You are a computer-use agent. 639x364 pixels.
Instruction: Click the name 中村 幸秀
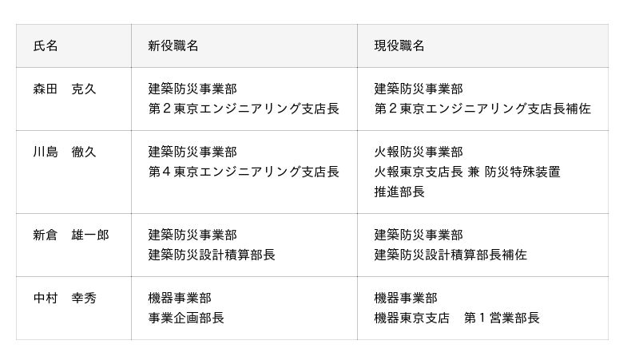tap(64, 299)
